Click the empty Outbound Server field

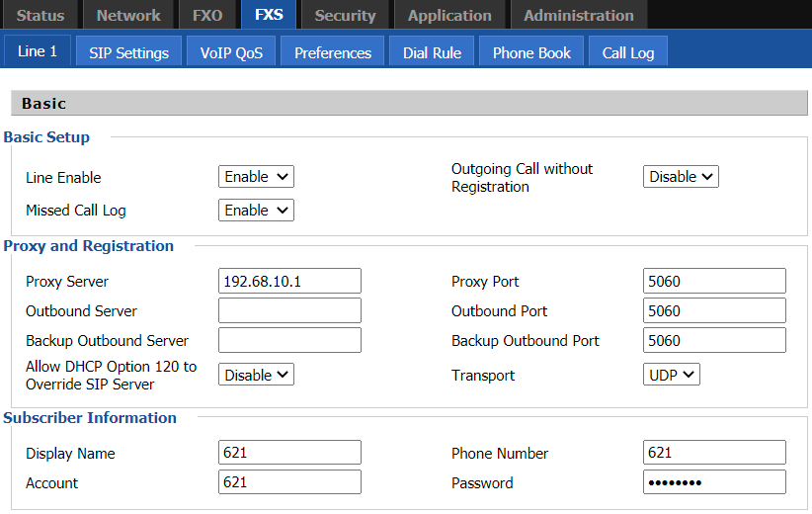(x=289, y=311)
